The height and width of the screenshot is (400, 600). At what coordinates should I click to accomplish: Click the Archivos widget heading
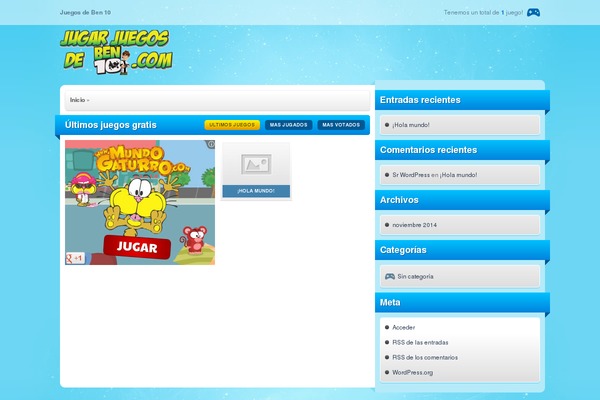tap(399, 200)
